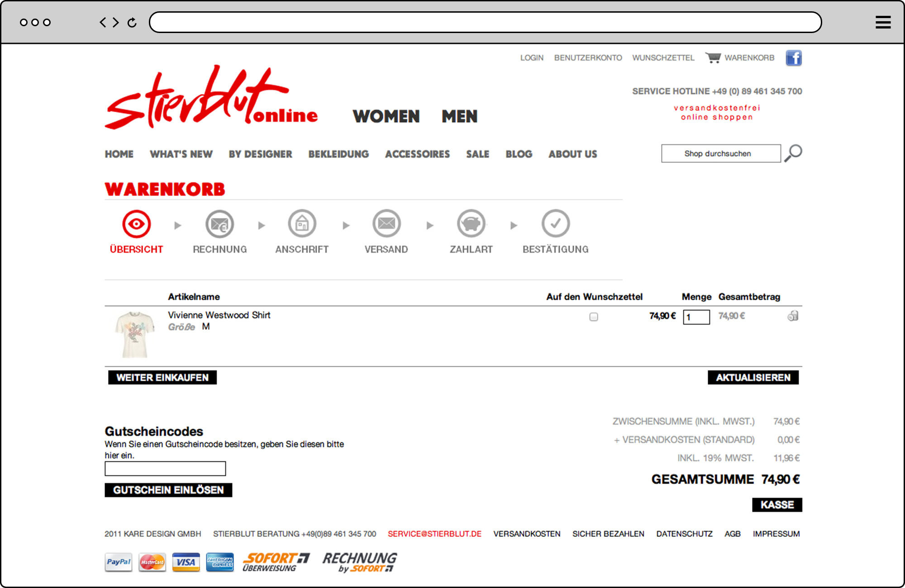Open BY DESIGNER menu item
Image resolution: width=905 pixels, height=588 pixels.
[260, 154]
